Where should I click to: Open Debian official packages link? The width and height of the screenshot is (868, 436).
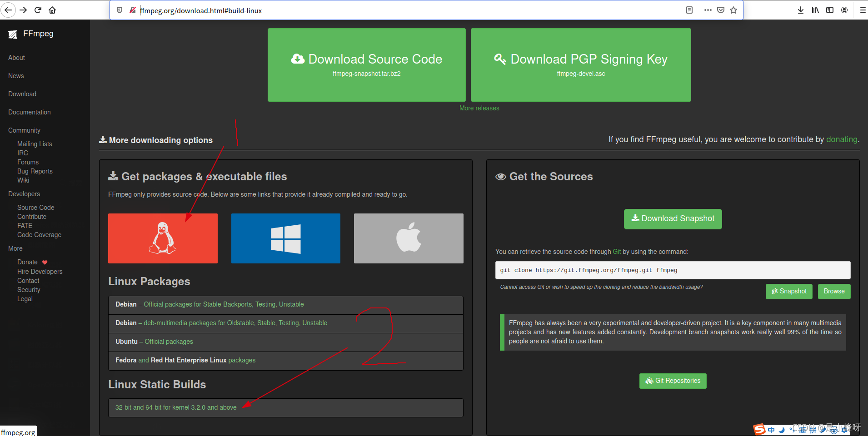[224, 304]
